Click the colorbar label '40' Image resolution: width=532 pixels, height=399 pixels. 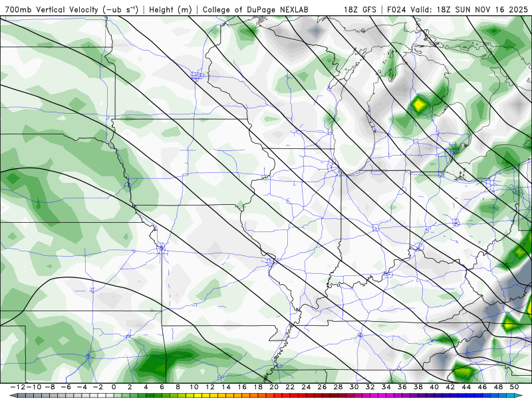434,387
